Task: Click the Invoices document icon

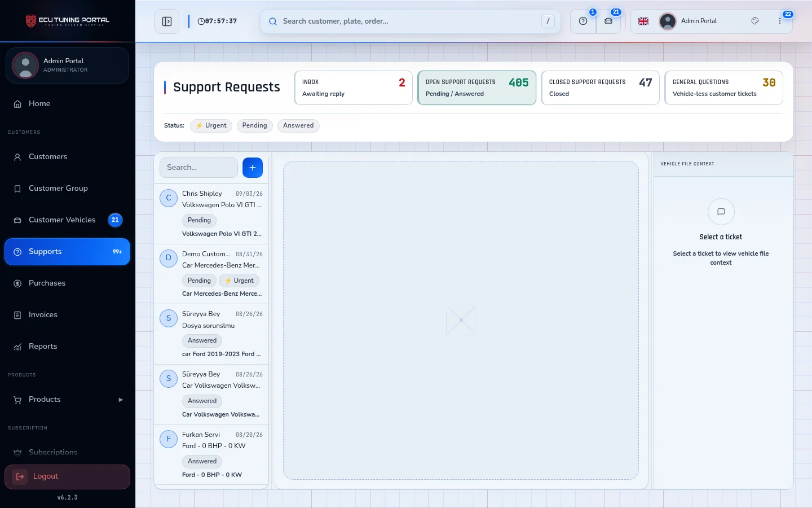Action: pyautogui.click(x=17, y=315)
